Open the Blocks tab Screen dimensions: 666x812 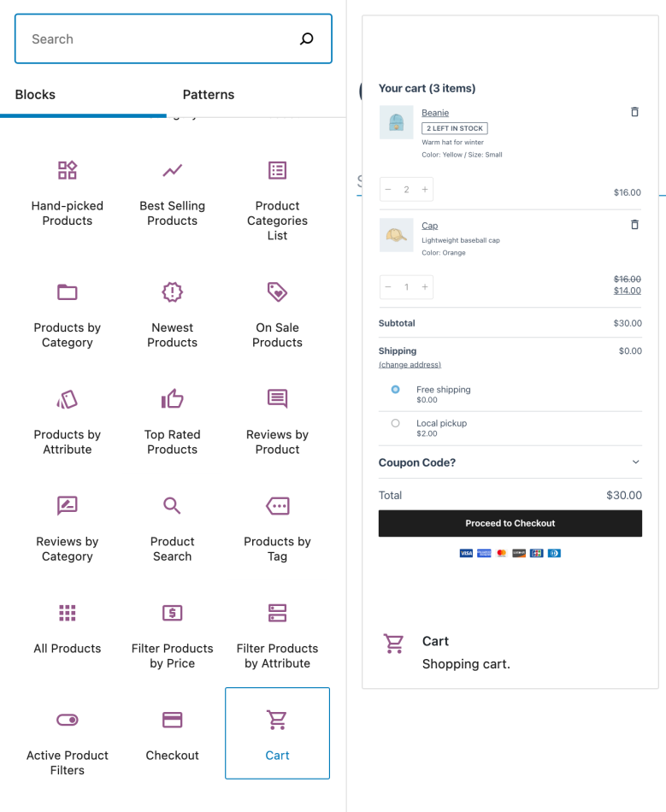pos(35,95)
